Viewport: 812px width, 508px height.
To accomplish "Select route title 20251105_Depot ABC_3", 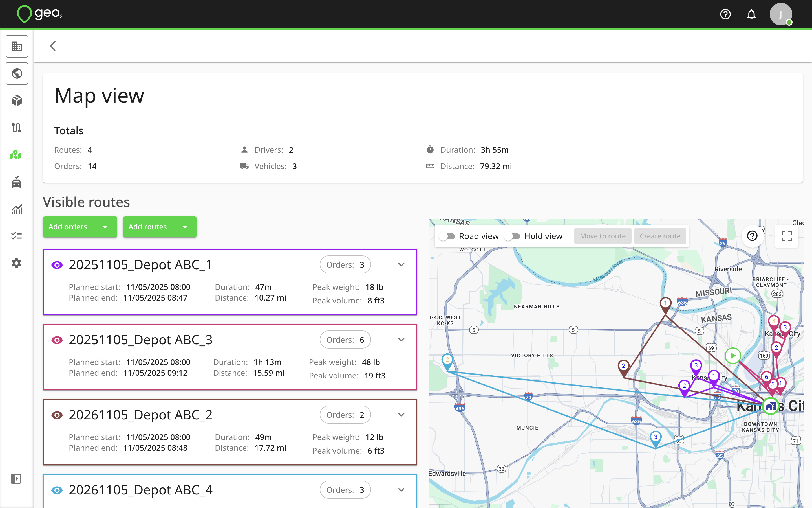I will pos(141,340).
